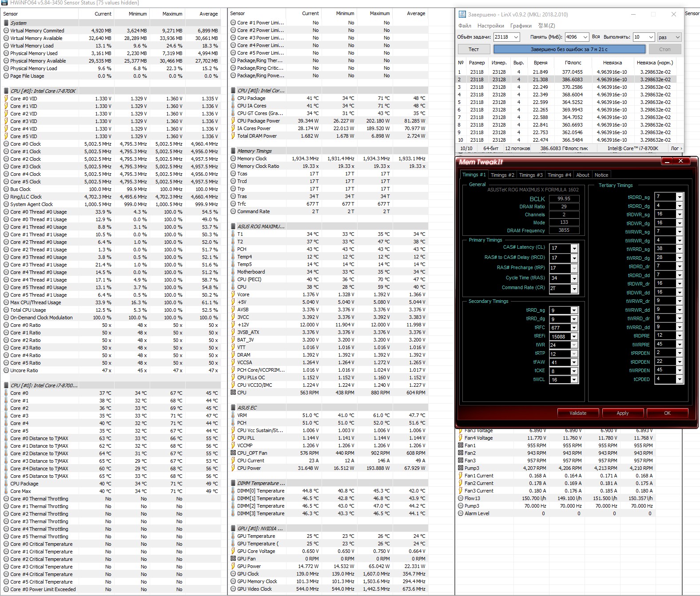700x596 pixels.
Task: Open the tRDRD_sg dropdown in Tertiary Timings
Action: 679,197
